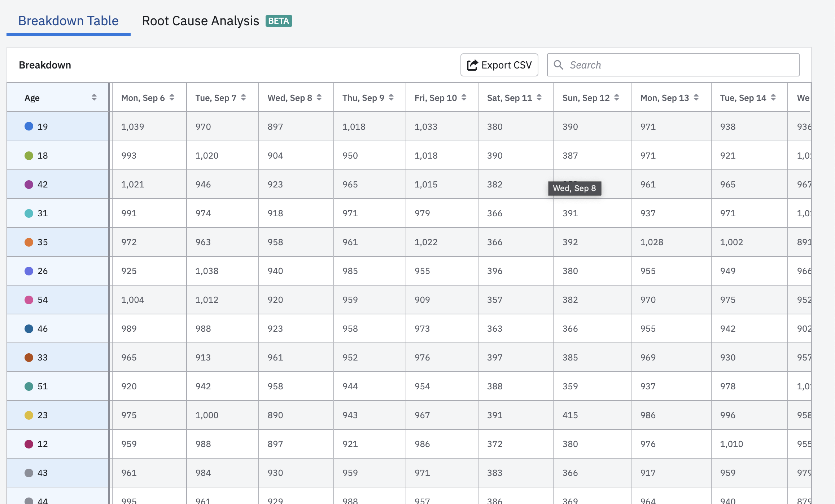Select the age 42 row label
The image size is (835, 504).
[x=43, y=184]
